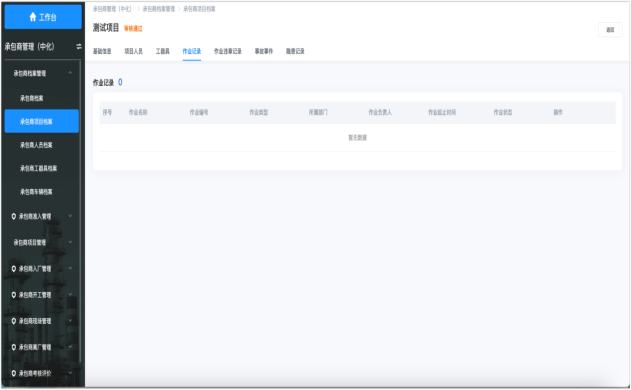
Task: Select 承包商项目档案 in sidebar
Action: click(42, 121)
